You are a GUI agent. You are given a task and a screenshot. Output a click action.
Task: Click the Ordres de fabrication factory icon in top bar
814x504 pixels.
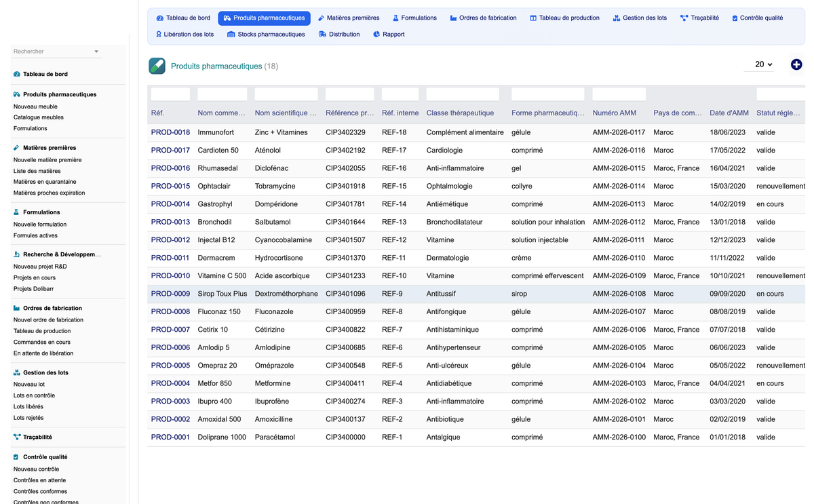(453, 18)
